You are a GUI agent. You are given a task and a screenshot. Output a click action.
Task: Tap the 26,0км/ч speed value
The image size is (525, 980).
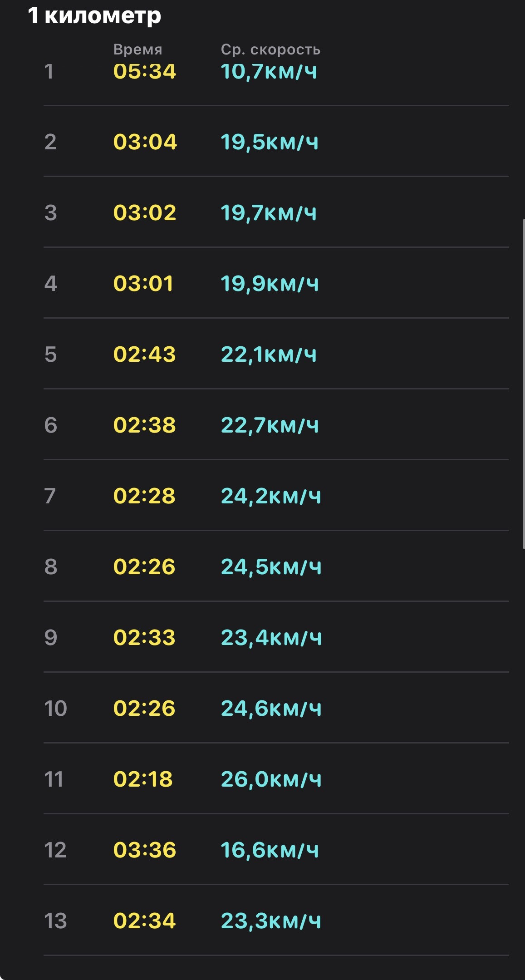[x=271, y=779]
